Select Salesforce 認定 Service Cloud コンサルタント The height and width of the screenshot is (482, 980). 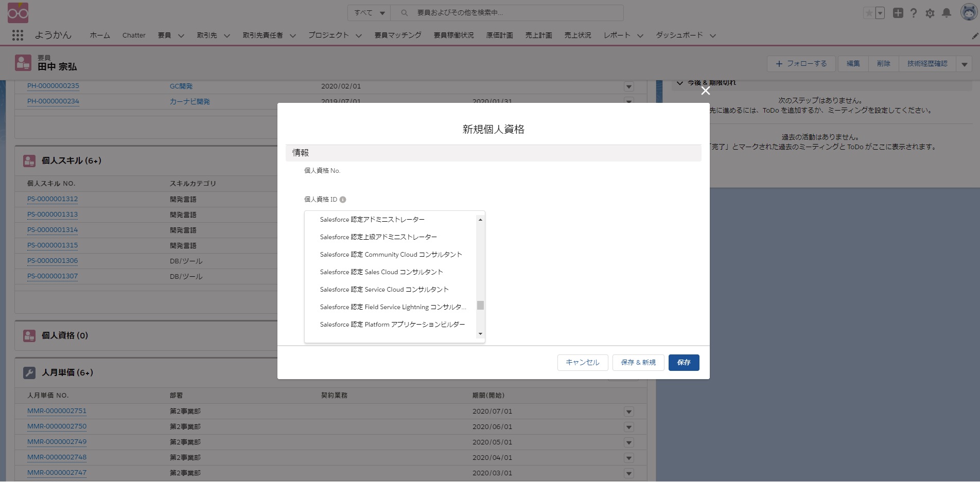pos(391,290)
